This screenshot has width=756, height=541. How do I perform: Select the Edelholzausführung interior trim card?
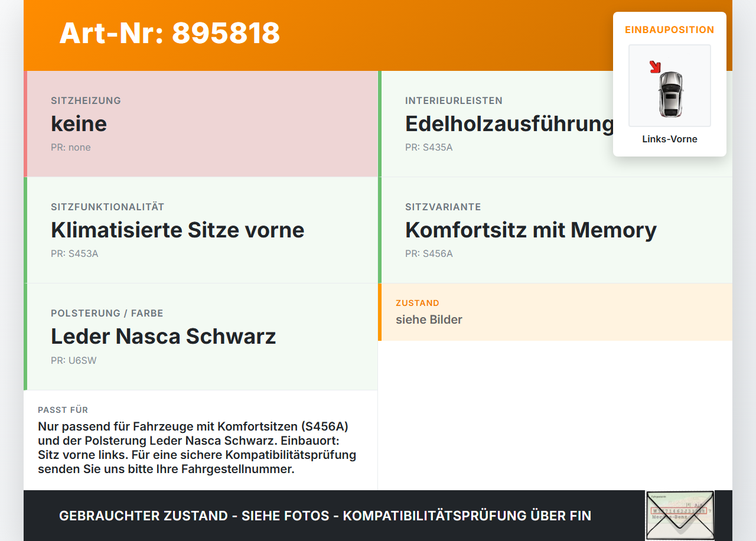[x=555, y=124]
